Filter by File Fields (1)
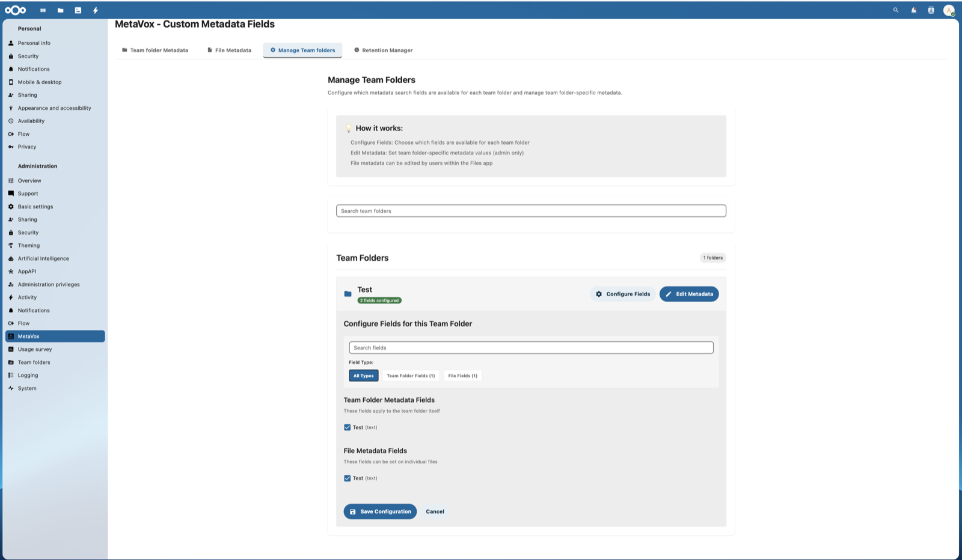The image size is (962, 560). 463,375
